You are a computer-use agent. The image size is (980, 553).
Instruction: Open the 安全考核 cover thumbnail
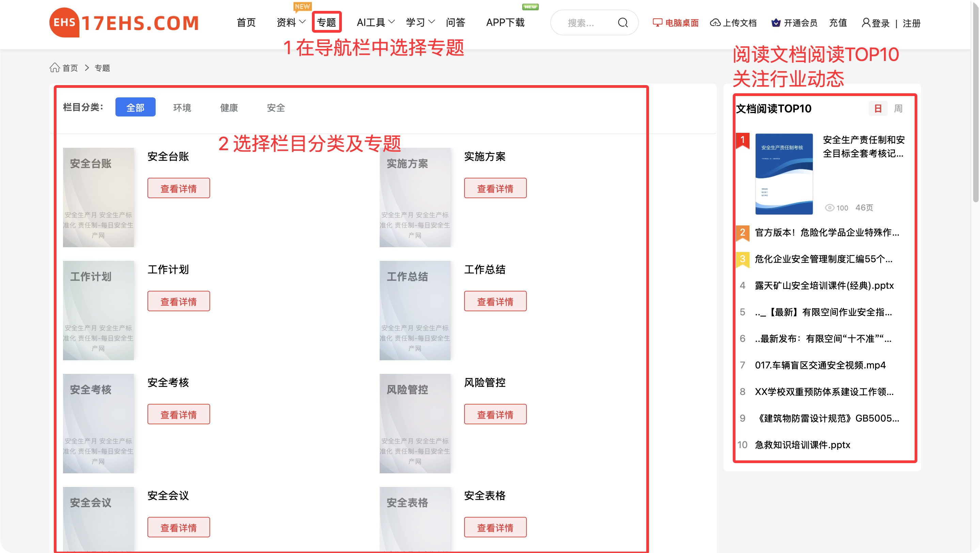pos(98,423)
